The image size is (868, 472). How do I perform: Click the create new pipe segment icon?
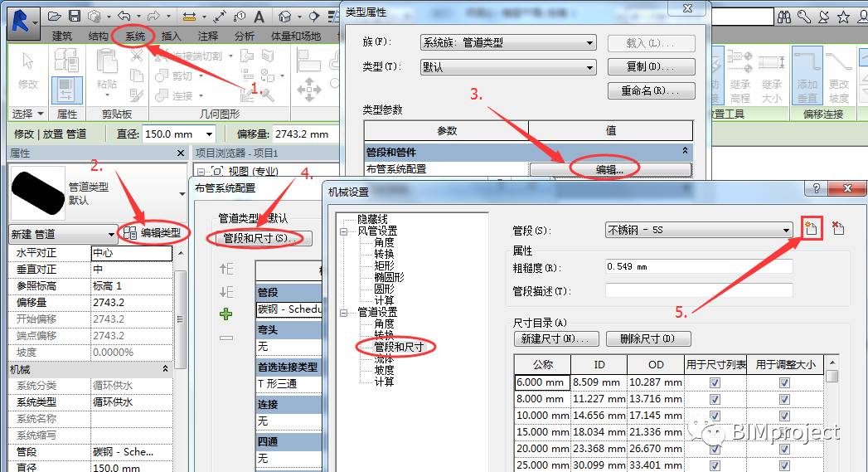click(x=811, y=227)
